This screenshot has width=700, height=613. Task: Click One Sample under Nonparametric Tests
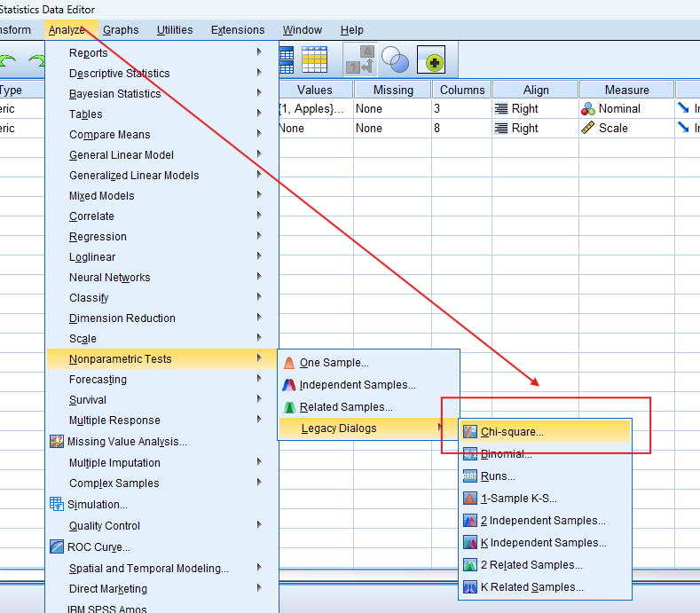point(334,363)
